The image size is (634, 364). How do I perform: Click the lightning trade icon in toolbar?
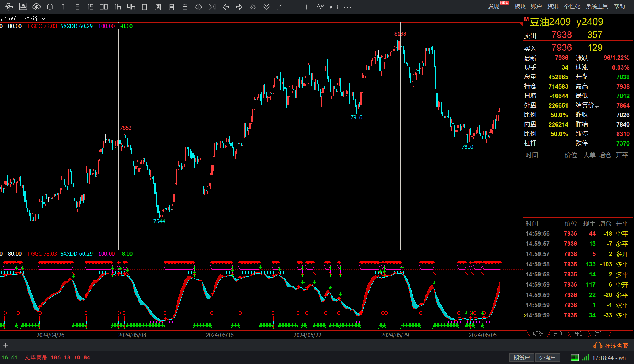(x=9, y=7)
